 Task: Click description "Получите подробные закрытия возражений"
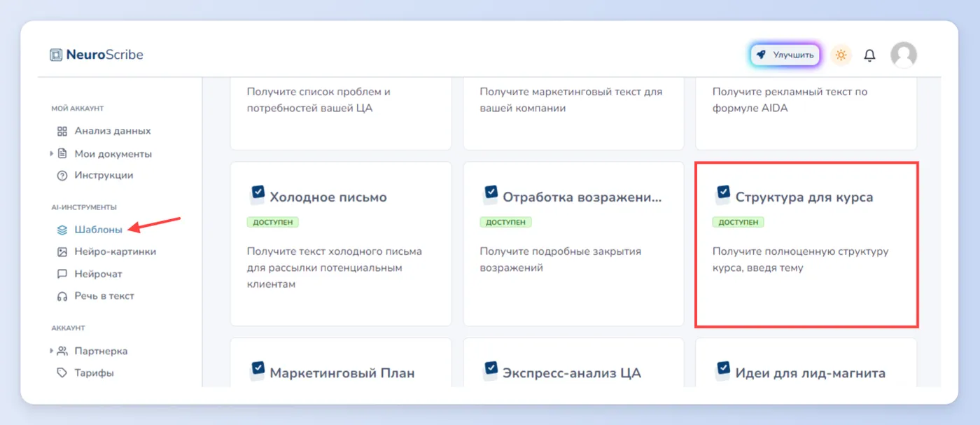pyautogui.click(x=561, y=260)
